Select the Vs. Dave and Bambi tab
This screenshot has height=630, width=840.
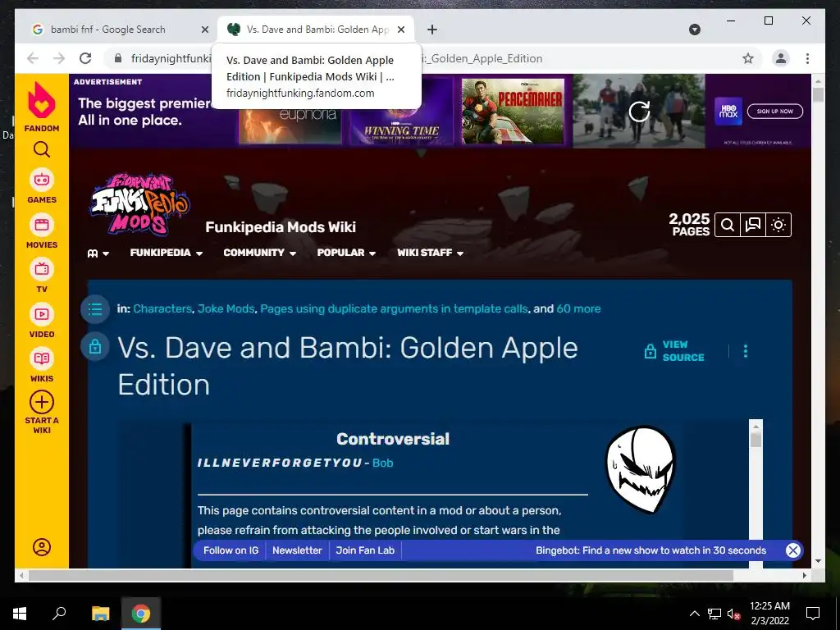tap(316, 30)
